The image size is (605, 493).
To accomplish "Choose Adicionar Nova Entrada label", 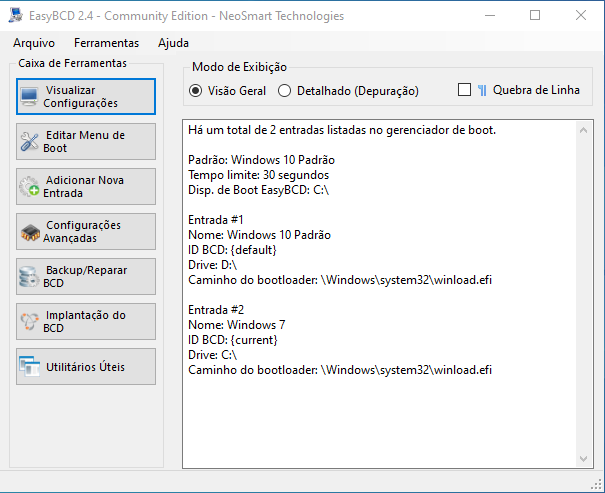I will coord(83,187).
